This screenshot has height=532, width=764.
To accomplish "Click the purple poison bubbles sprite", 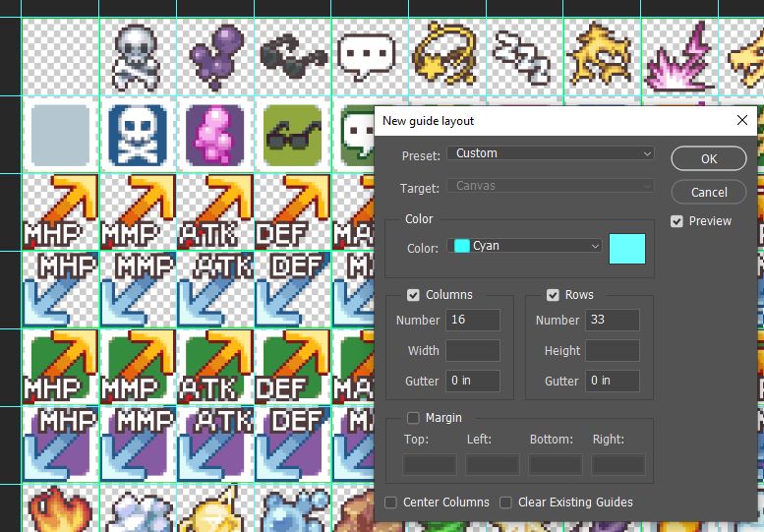I will [215, 56].
